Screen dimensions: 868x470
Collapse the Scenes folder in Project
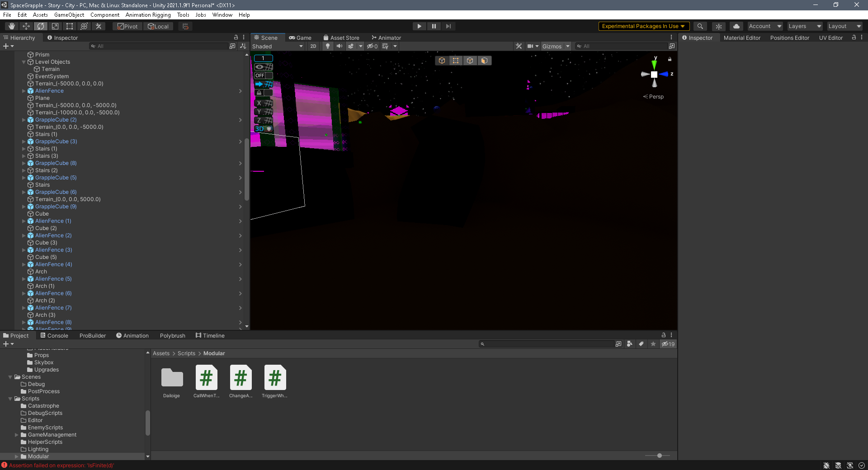click(10, 377)
